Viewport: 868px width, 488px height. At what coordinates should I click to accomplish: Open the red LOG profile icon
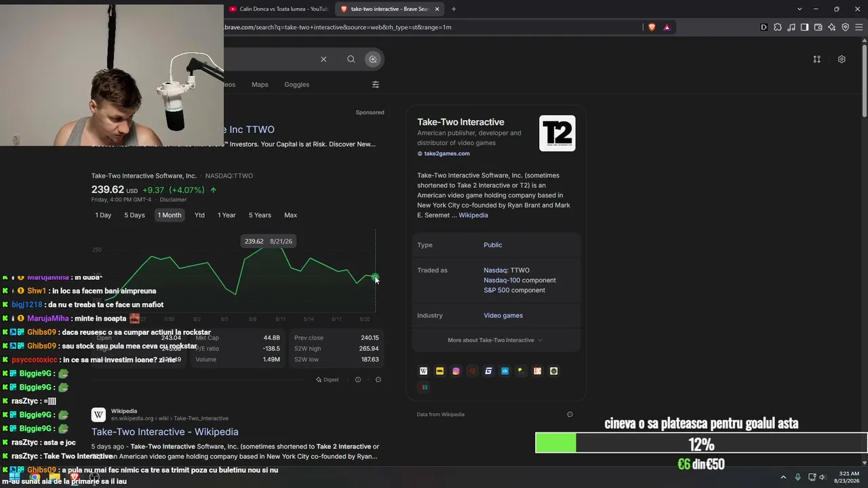coord(537,371)
